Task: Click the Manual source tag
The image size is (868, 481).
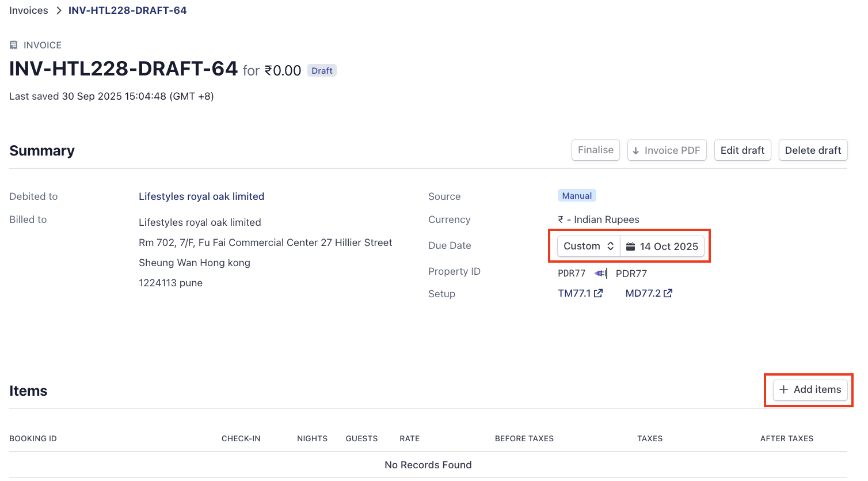Action: pos(577,196)
